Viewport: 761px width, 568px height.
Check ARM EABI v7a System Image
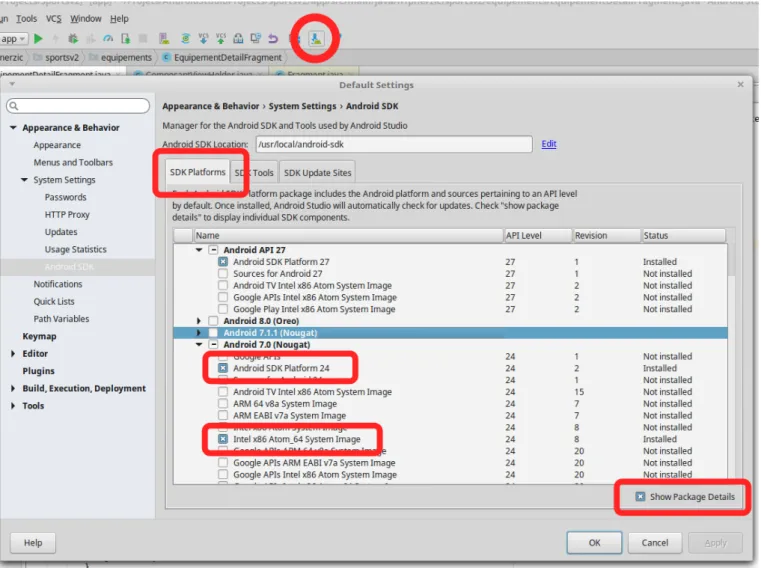(x=223, y=416)
